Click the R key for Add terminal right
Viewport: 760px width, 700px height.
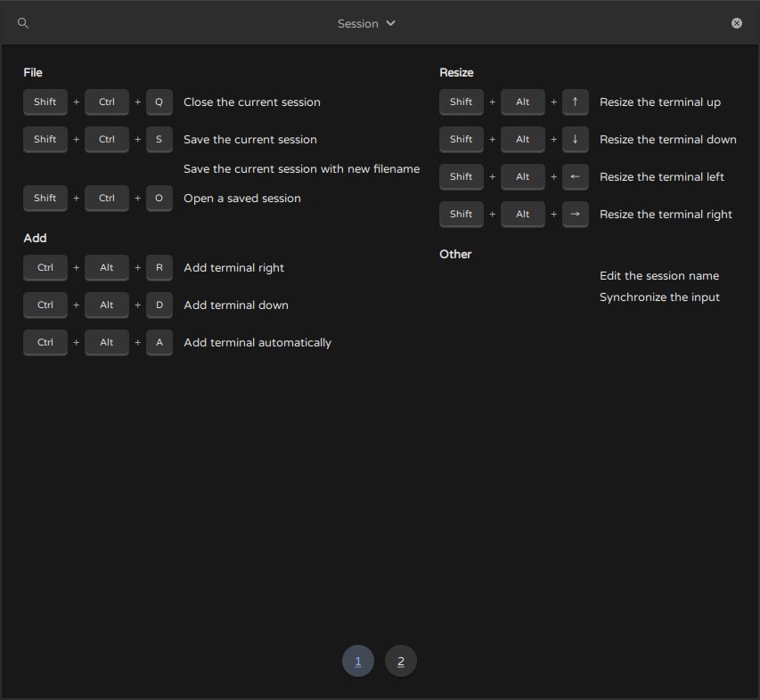pos(159,267)
